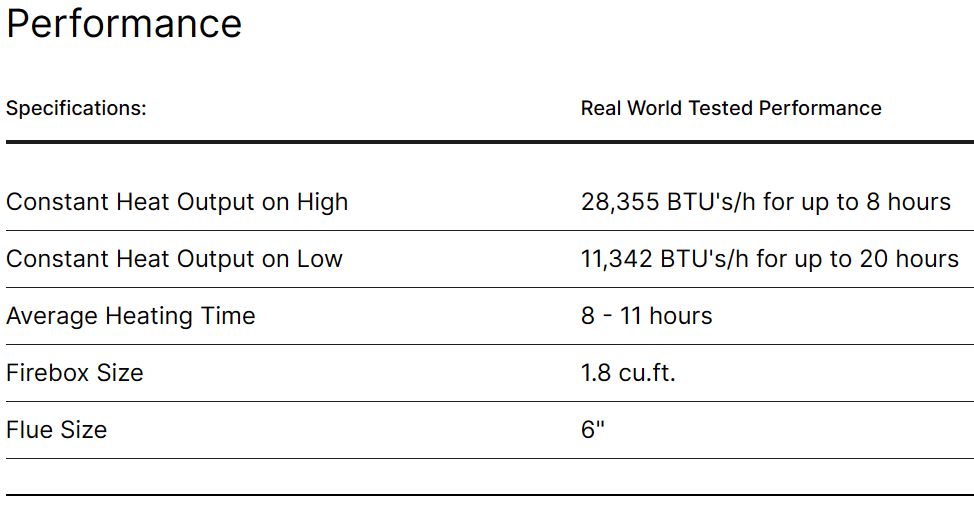Image resolution: width=974 pixels, height=506 pixels.
Task: Click the "28,355" BTU number
Action: coord(617,202)
